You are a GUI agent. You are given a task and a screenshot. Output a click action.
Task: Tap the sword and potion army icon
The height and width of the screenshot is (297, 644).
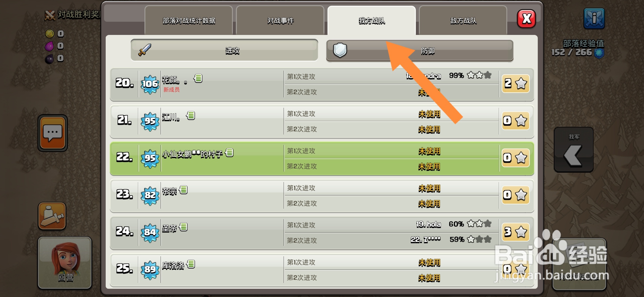52,216
